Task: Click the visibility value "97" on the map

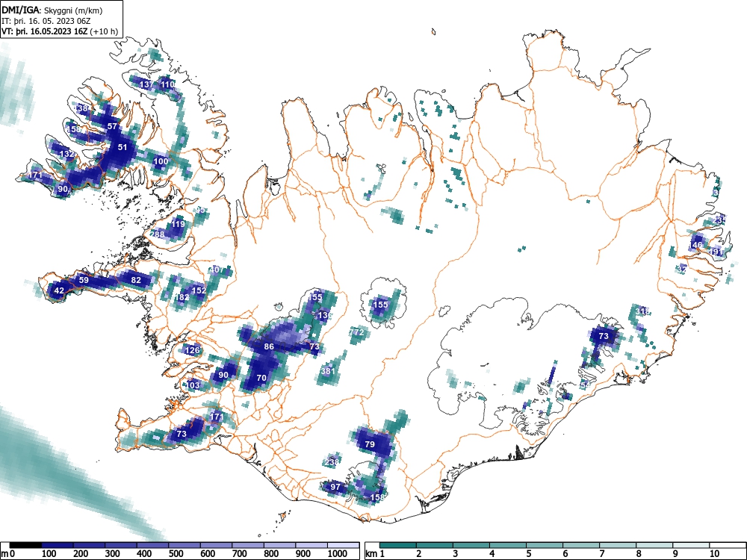Action: tap(335, 487)
